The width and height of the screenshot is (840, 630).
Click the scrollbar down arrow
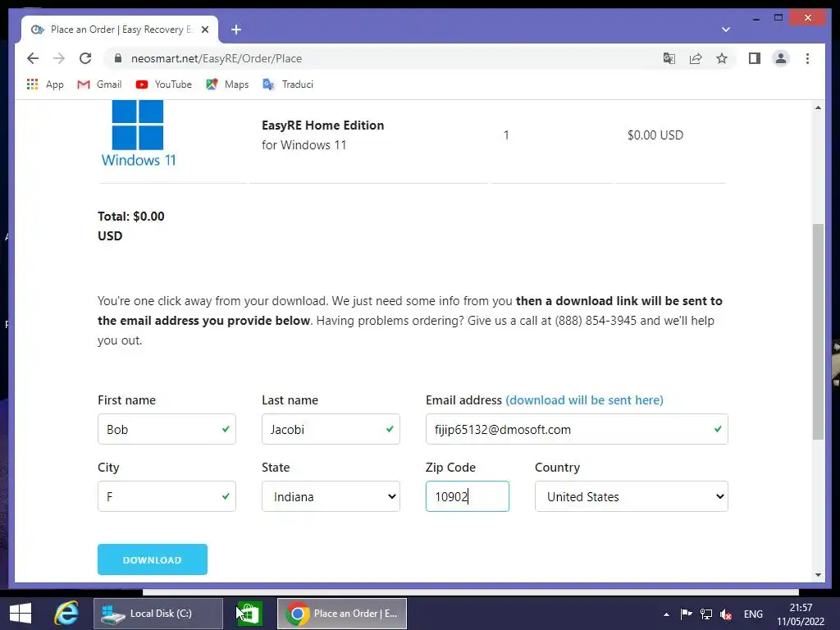(818, 575)
